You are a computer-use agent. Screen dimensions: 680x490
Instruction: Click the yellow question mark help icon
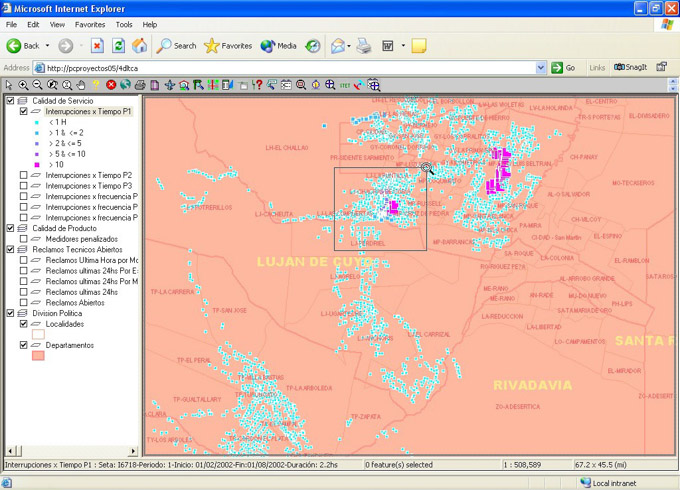(x=97, y=86)
